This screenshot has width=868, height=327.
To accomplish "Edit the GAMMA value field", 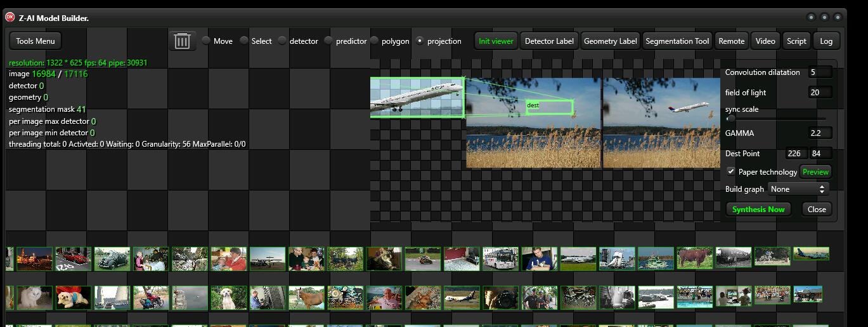I will click(x=820, y=133).
